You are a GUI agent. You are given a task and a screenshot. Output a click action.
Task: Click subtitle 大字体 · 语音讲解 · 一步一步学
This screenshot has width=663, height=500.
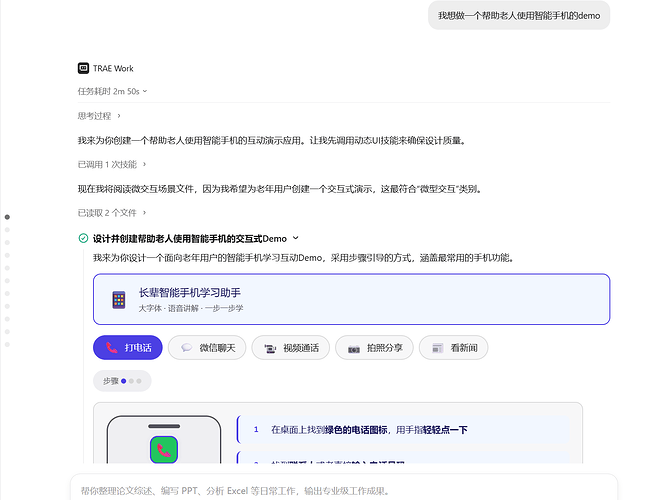click(x=191, y=308)
